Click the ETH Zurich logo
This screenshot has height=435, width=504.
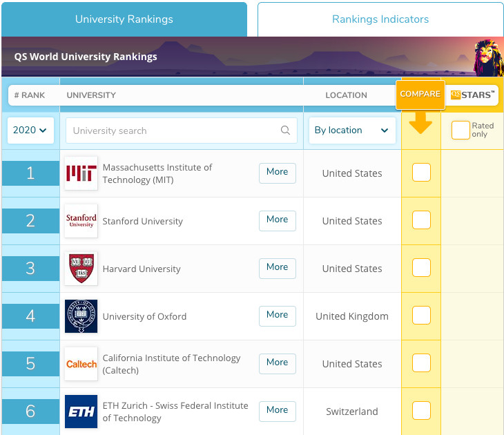[81, 412]
